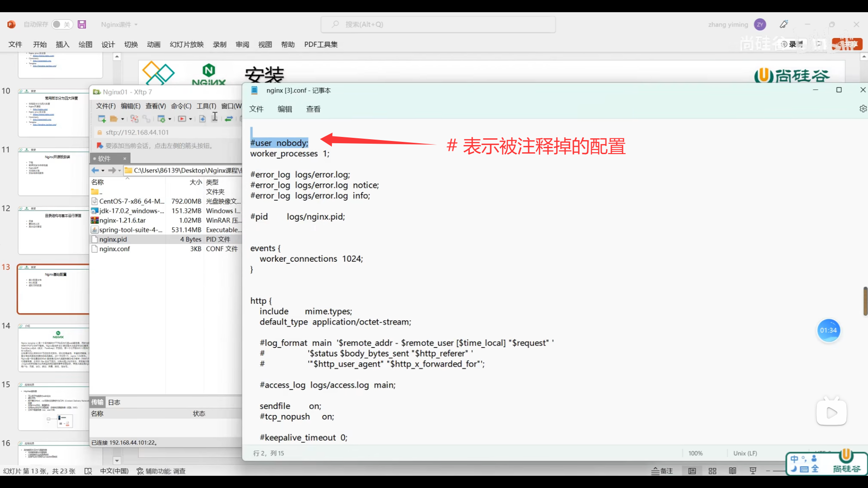Click the blue back navigation arrow
This screenshot has height=488, width=868.
coord(95,170)
